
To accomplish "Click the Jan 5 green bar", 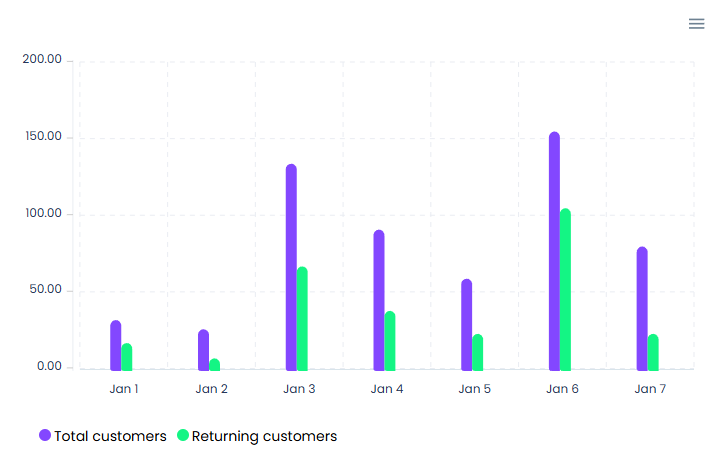I will pos(477,352).
